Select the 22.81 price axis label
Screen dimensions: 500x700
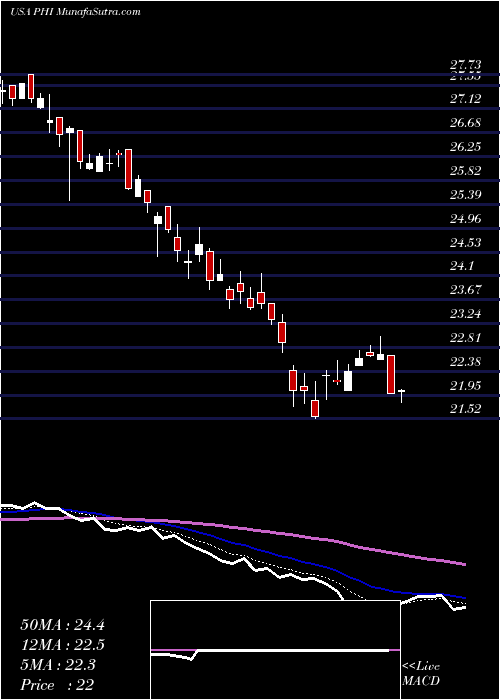[465, 338]
